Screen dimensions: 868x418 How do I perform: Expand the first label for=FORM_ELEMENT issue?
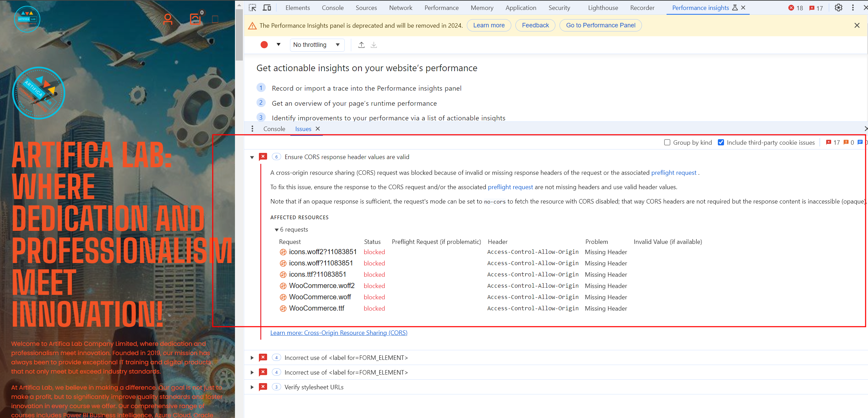click(x=252, y=358)
